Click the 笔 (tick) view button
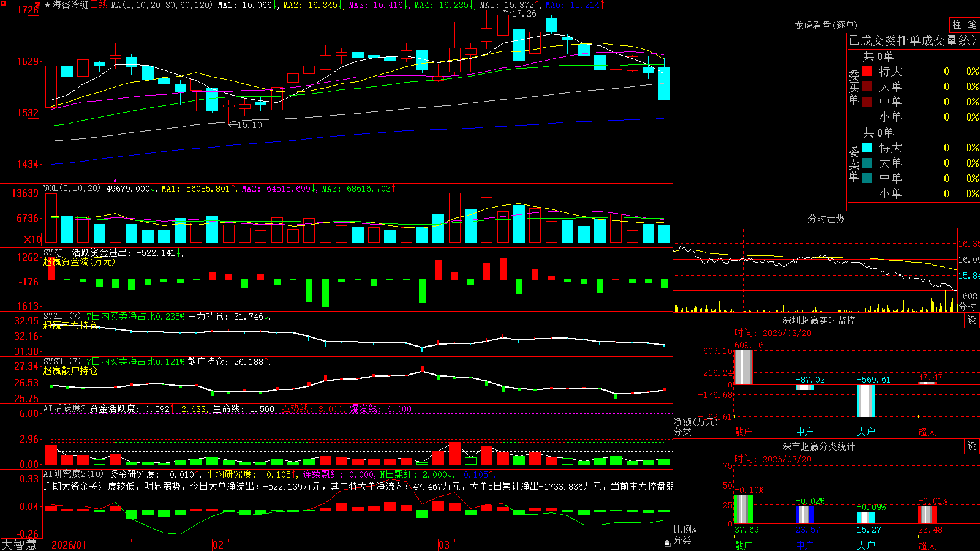The width and height of the screenshot is (980, 551). [972, 24]
